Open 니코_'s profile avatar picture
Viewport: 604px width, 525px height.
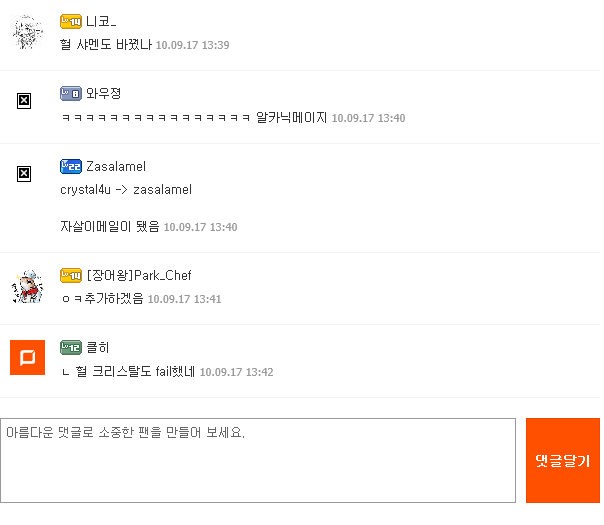28,34
